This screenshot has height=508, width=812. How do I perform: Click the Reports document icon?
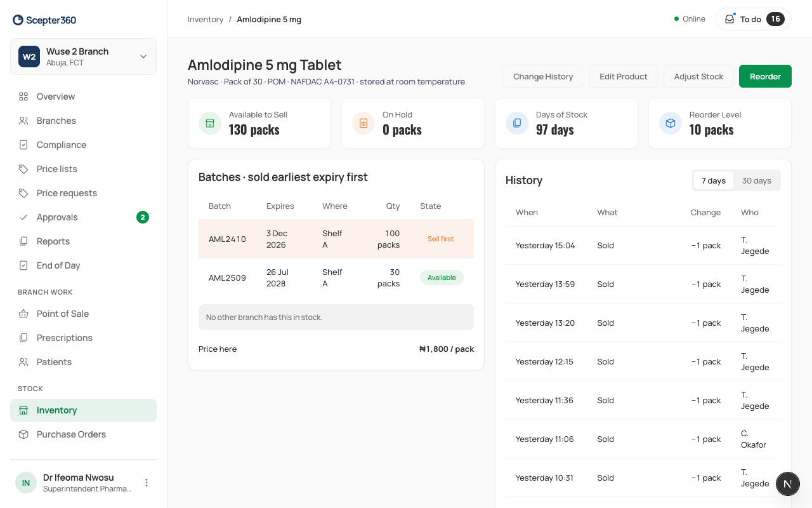pyautogui.click(x=23, y=241)
